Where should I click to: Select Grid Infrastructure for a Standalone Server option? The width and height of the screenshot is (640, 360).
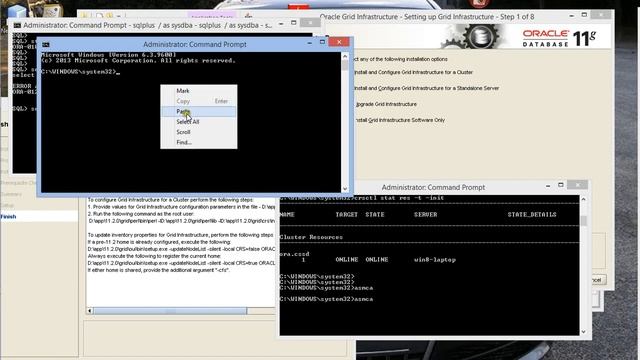point(427,88)
